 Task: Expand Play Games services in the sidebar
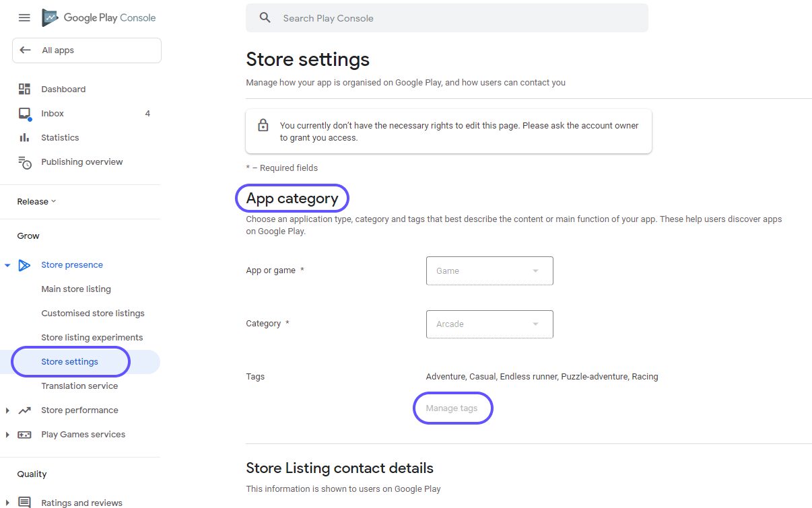pos(7,434)
